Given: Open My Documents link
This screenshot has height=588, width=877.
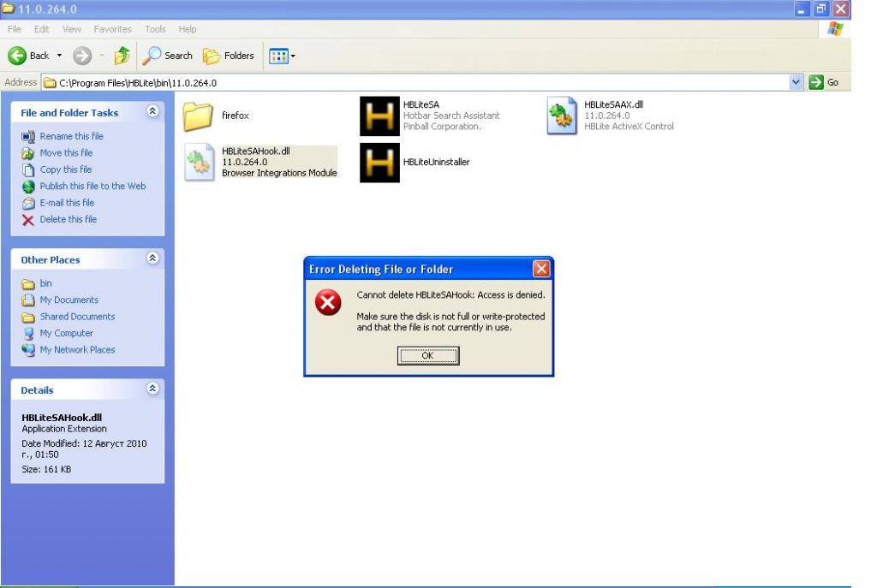Looking at the screenshot, I should coord(69,300).
